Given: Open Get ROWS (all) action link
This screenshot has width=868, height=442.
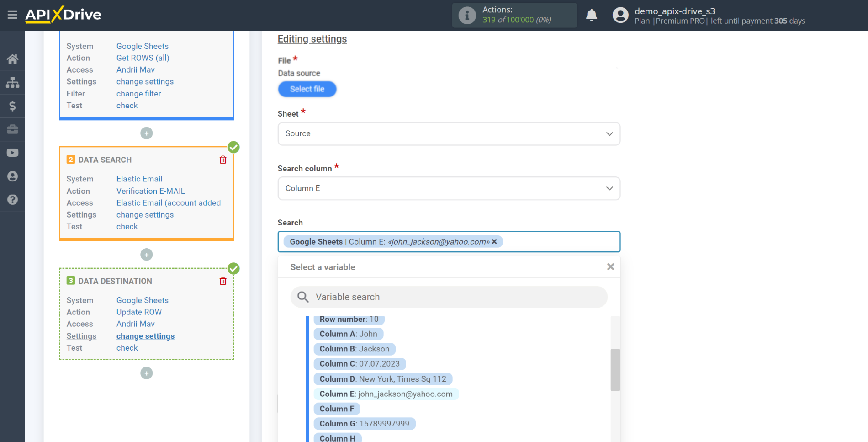Looking at the screenshot, I should 143,58.
